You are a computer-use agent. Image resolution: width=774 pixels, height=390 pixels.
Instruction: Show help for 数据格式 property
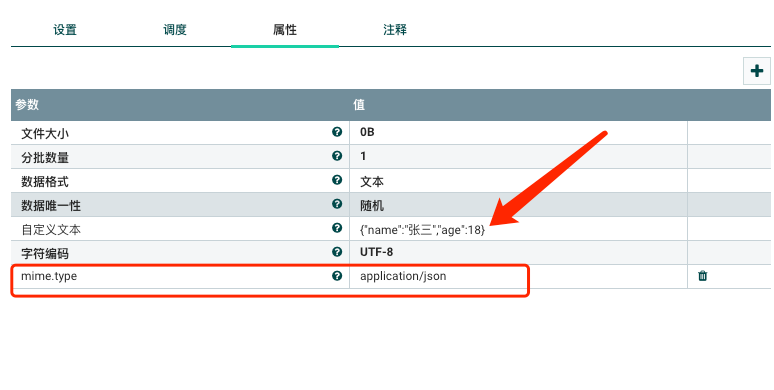coord(337,180)
